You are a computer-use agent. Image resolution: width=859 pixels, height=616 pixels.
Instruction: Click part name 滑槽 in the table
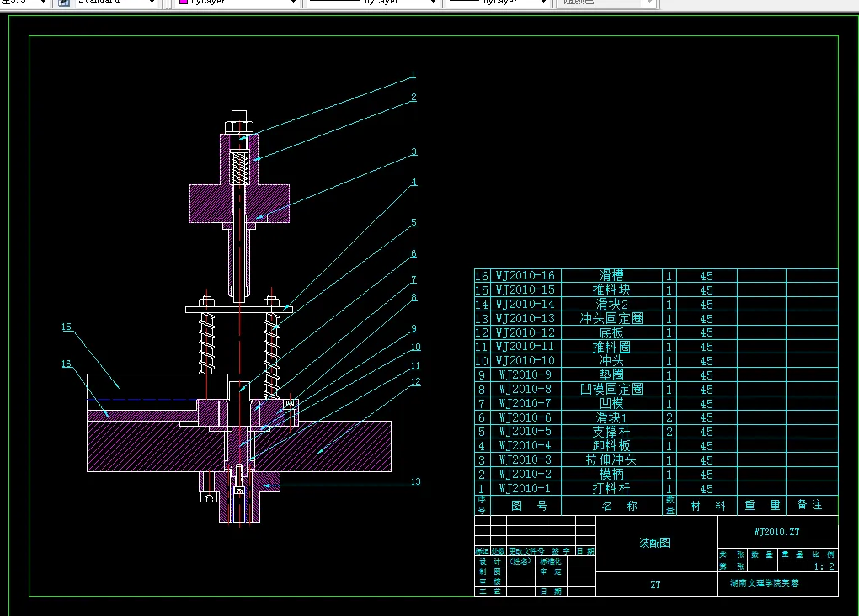click(611, 275)
